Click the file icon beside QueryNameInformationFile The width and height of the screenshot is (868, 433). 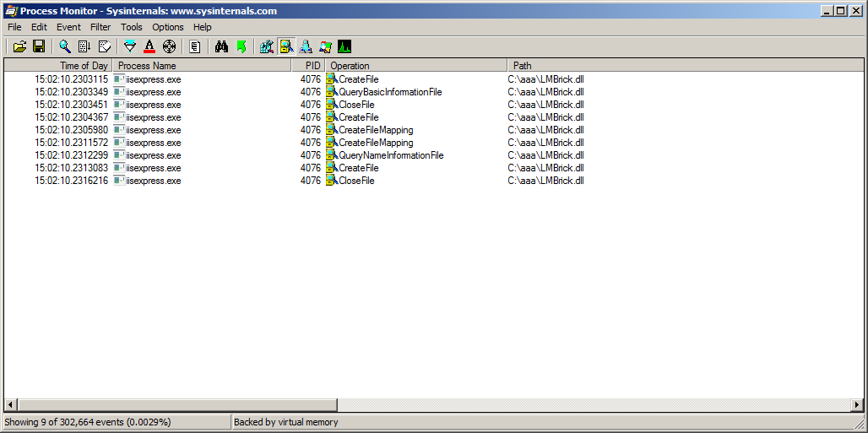tap(332, 155)
